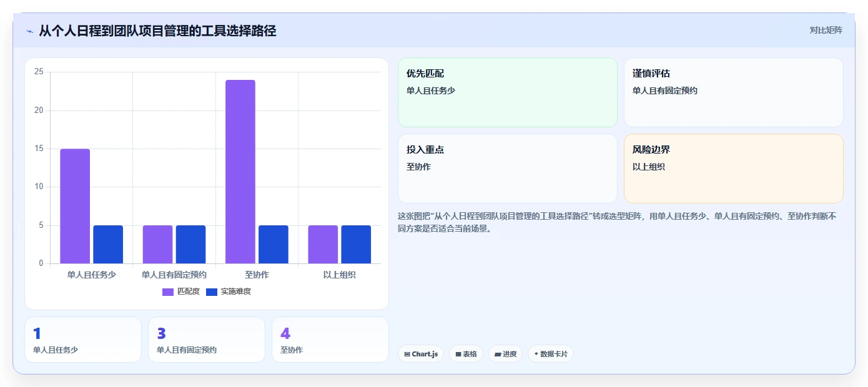Click the stat card showing 3

pos(207,340)
